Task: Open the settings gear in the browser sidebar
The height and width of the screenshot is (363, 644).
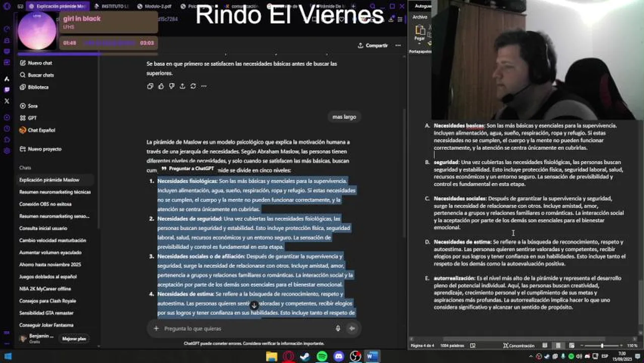Action: [7, 151]
